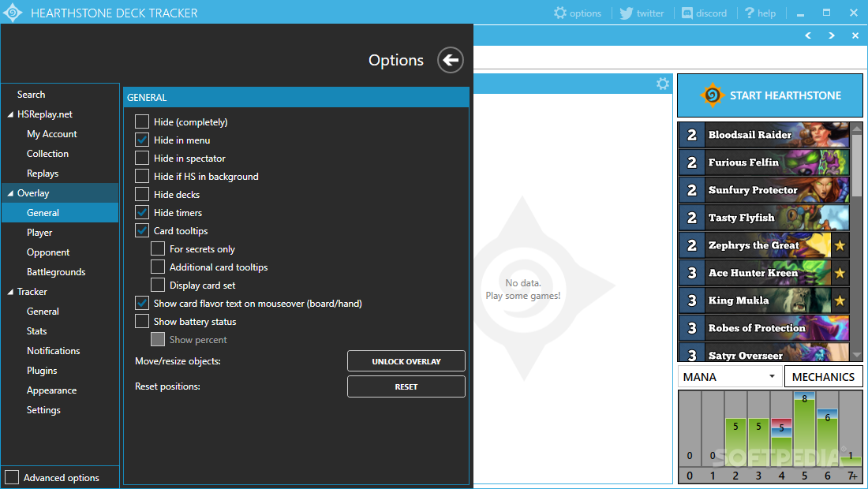Go to next page with right chevron

pyautogui.click(x=832, y=35)
